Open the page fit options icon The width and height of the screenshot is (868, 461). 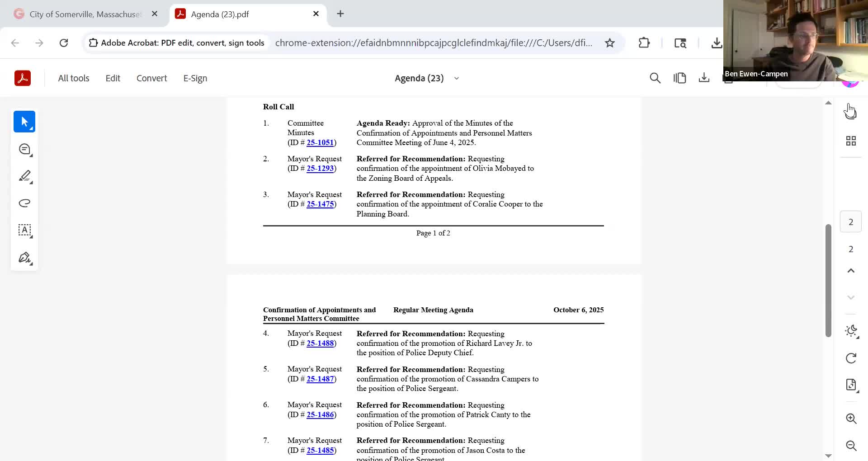[851, 385]
